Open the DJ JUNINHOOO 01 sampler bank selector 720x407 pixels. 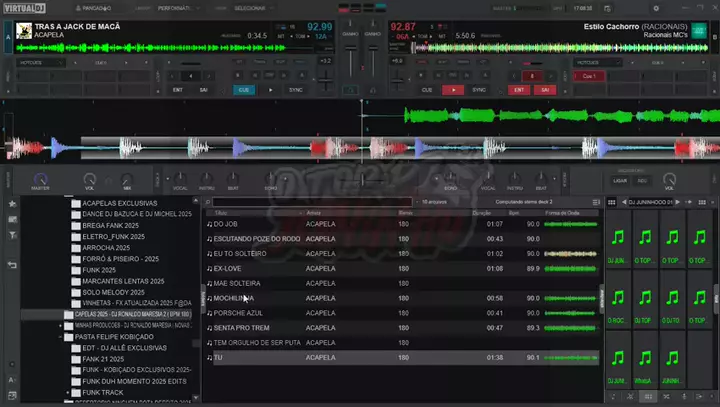pos(651,202)
